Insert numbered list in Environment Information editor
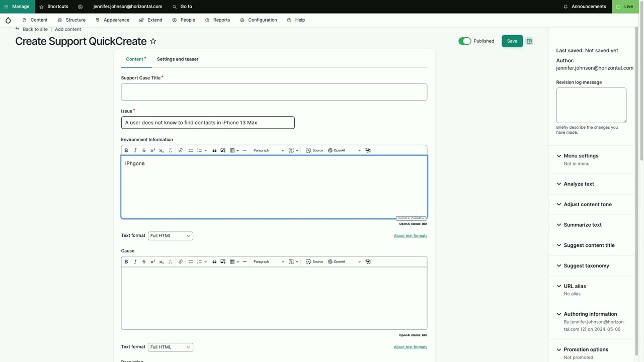Screen dimensions: 644x362 200,150
